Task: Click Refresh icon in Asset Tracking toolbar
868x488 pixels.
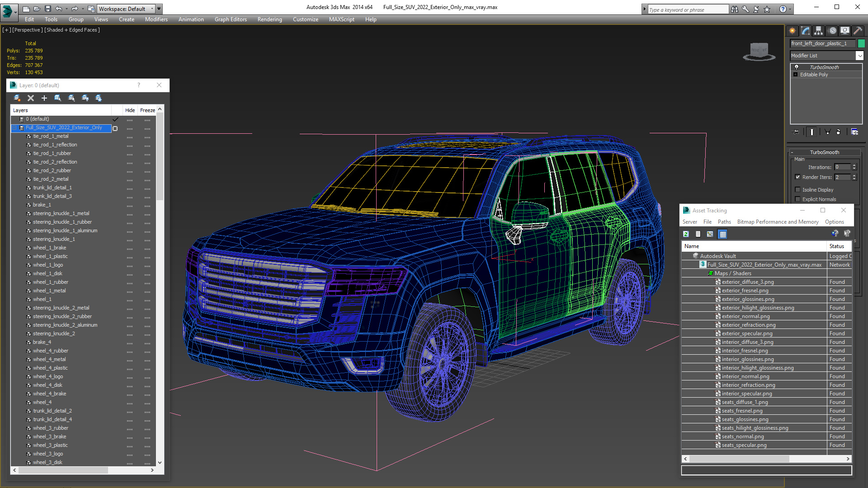Action: click(686, 234)
